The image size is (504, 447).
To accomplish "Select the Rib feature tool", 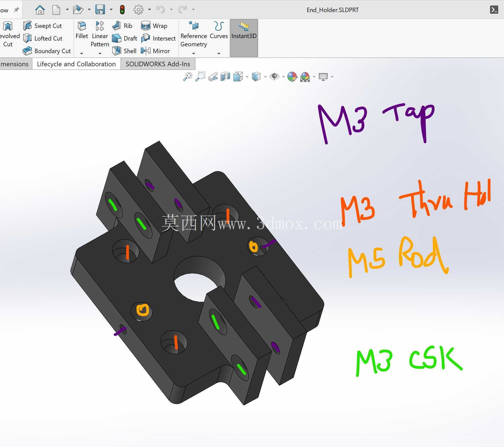I will pos(122,26).
